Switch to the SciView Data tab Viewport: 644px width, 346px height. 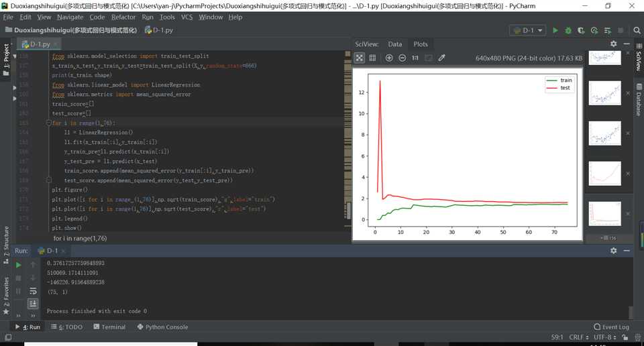(394, 44)
